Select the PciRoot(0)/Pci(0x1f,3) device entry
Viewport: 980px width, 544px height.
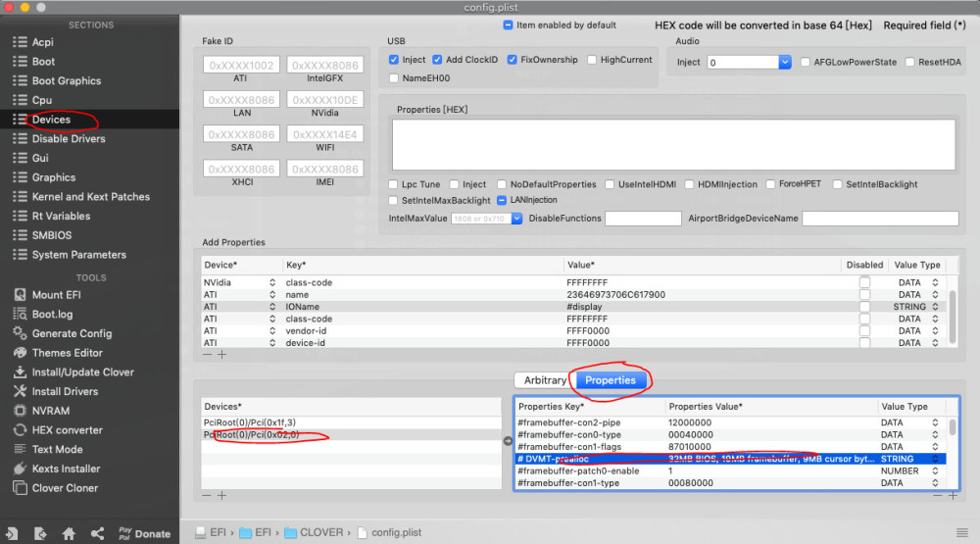pyautogui.click(x=249, y=422)
